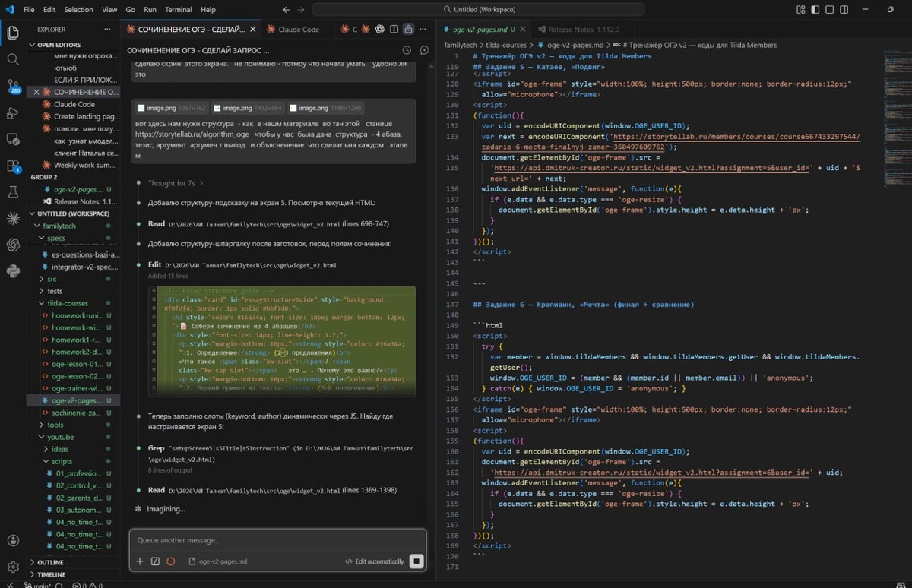Image resolution: width=912 pixels, height=588 pixels.
Task: Click the Queue another message input
Action: coord(277,540)
